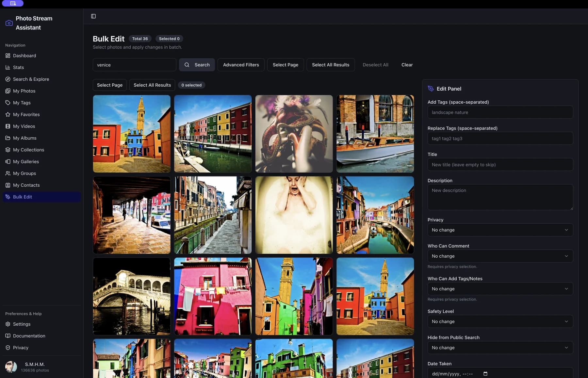This screenshot has height=378, width=588.
Task: Open the Privacy dropdown
Action: click(500, 230)
